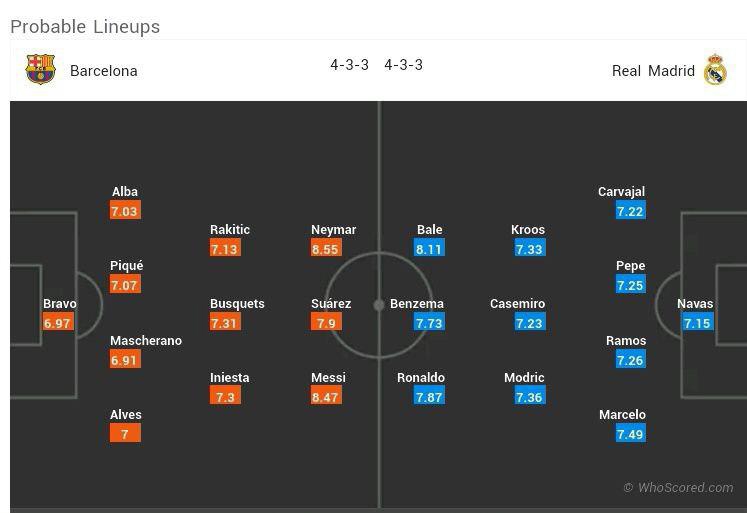Select Messi's 8.47 rating badge
This screenshot has width=747, height=513.
tap(326, 397)
